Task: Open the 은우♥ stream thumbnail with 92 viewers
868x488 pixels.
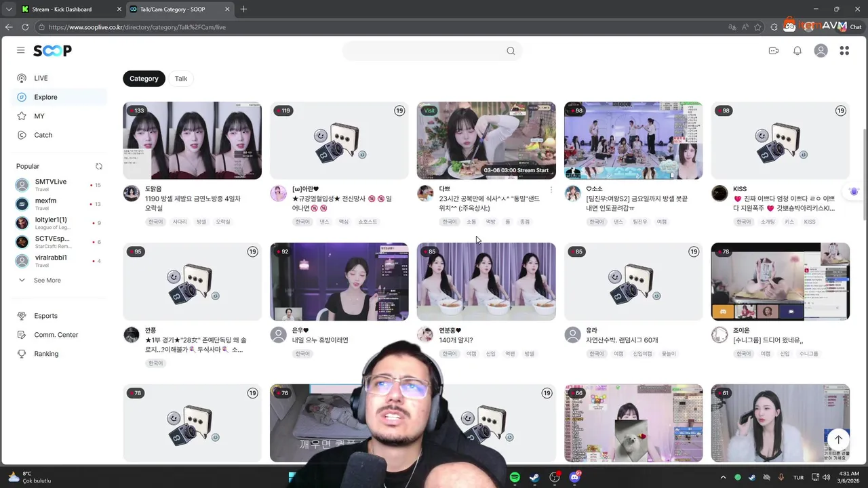Action: [339, 281]
